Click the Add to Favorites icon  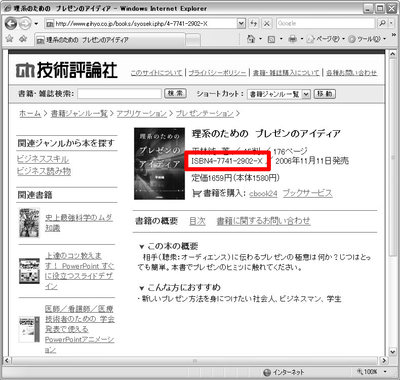pyautogui.click(x=23, y=39)
